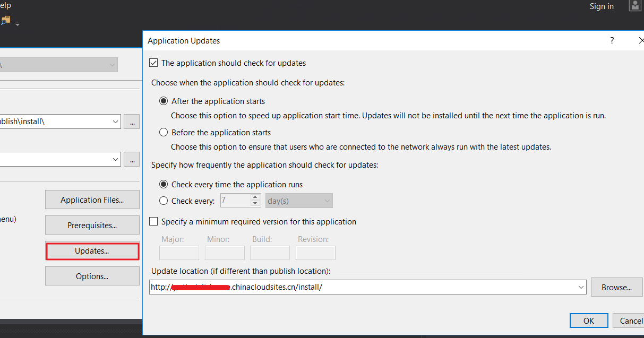Open the Prerequisites dialog button
The height and width of the screenshot is (338, 644).
tap(92, 226)
